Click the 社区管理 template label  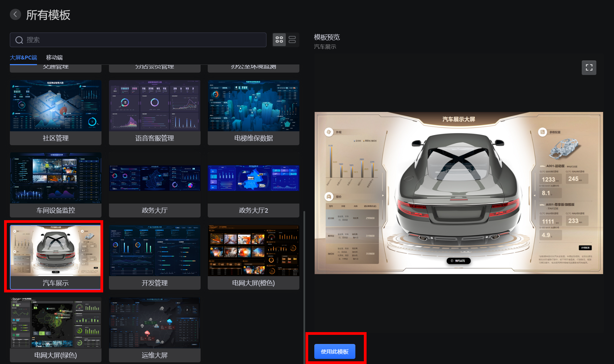pyautogui.click(x=56, y=138)
